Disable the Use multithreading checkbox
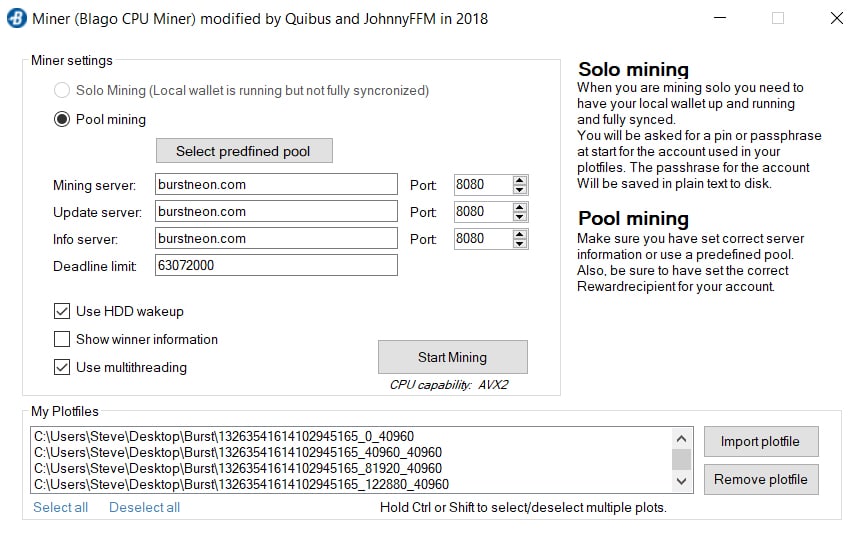 coord(62,367)
